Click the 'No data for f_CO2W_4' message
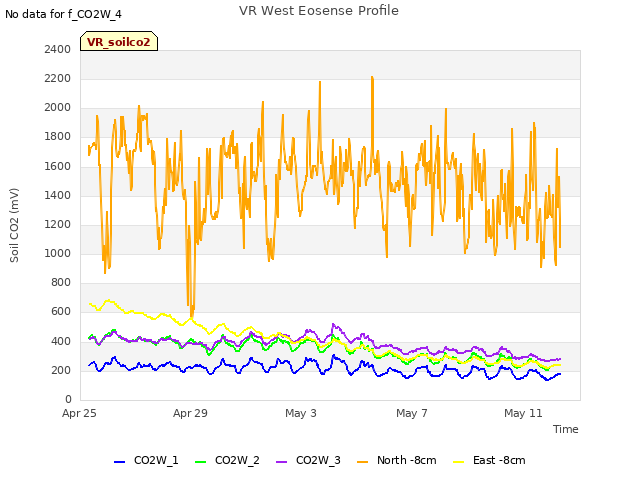The image size is (640, 480). tap(63, 14)
